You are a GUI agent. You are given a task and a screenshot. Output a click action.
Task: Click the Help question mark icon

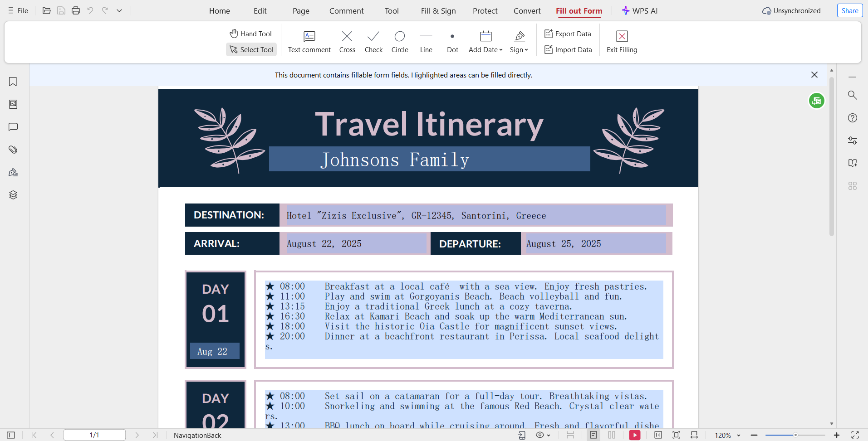point(853,118)
